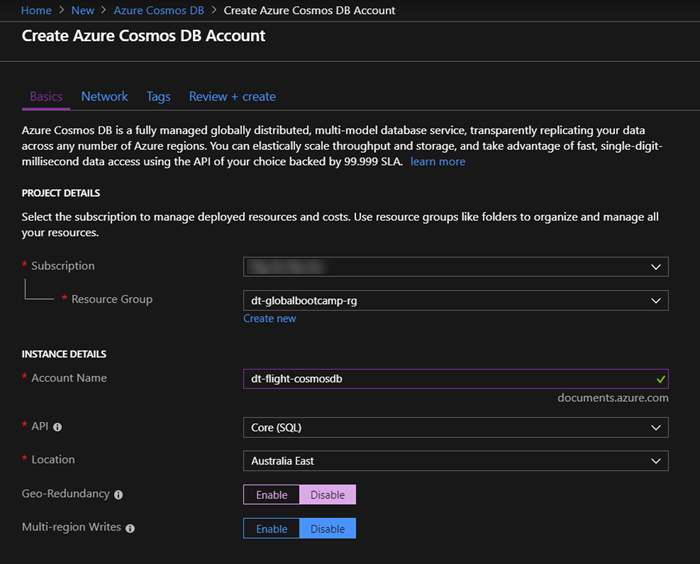Open the Subscription dropdown
The height and width of the screenshot is (564, 700).
[456, 267]
